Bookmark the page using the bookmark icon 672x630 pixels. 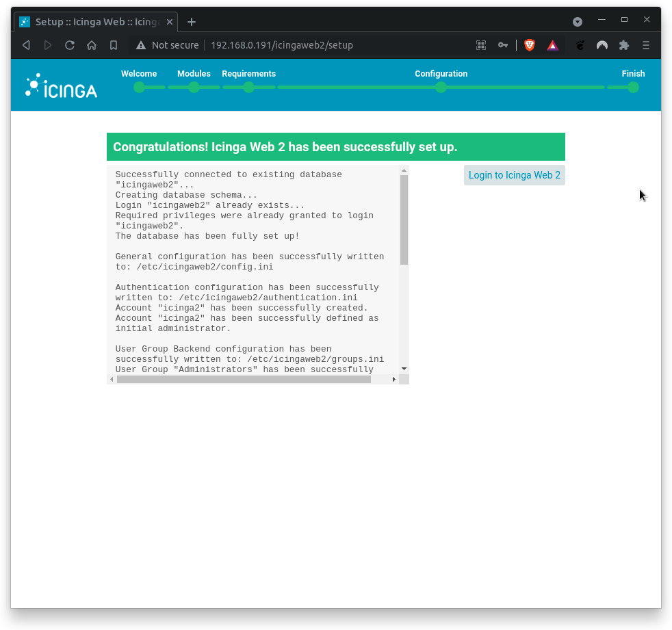pos(114,45)
